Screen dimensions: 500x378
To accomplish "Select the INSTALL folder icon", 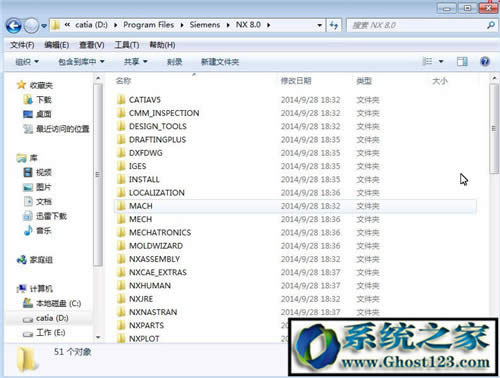I will tap(121, 179).
